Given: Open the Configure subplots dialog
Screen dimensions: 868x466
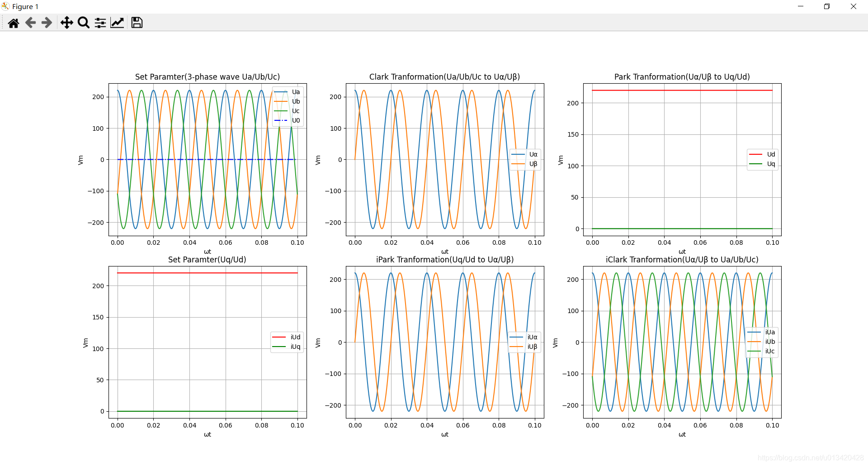Looking at the screenshot, I should click(x=100, y=23).
